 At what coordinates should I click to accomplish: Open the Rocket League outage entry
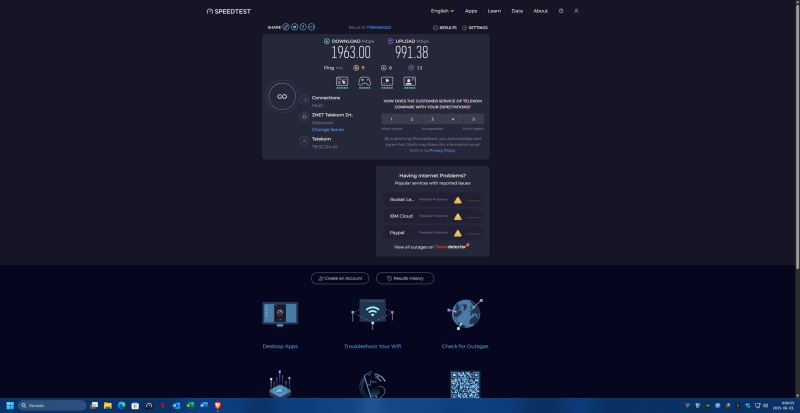[x=433, y=200]
